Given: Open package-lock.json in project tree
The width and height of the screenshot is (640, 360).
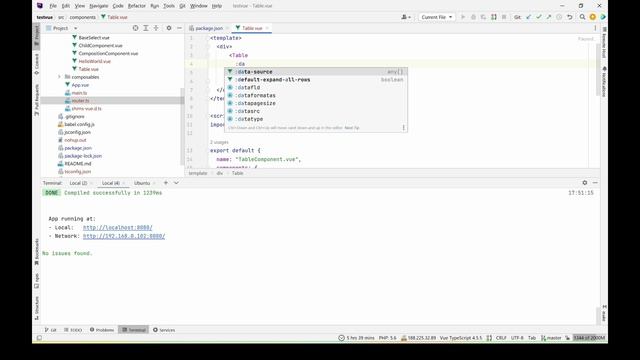Looking at the screenshot, I should click(83, 156).
